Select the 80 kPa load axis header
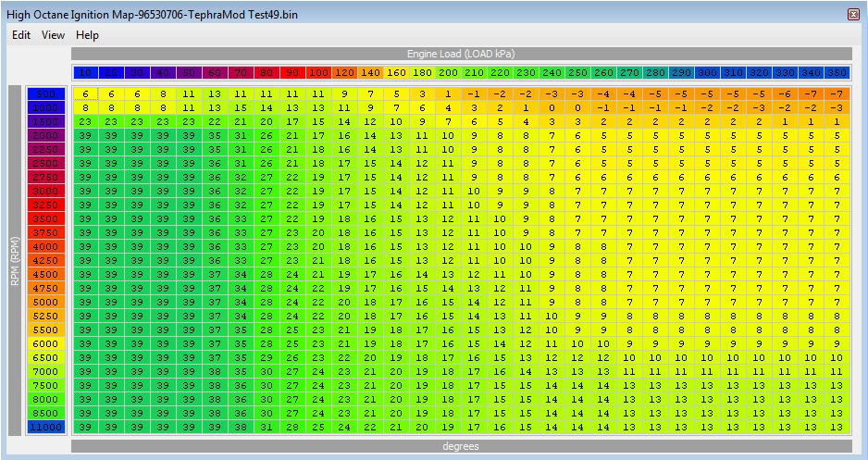This screenshot has height=460, width=868. click(267, 72)
